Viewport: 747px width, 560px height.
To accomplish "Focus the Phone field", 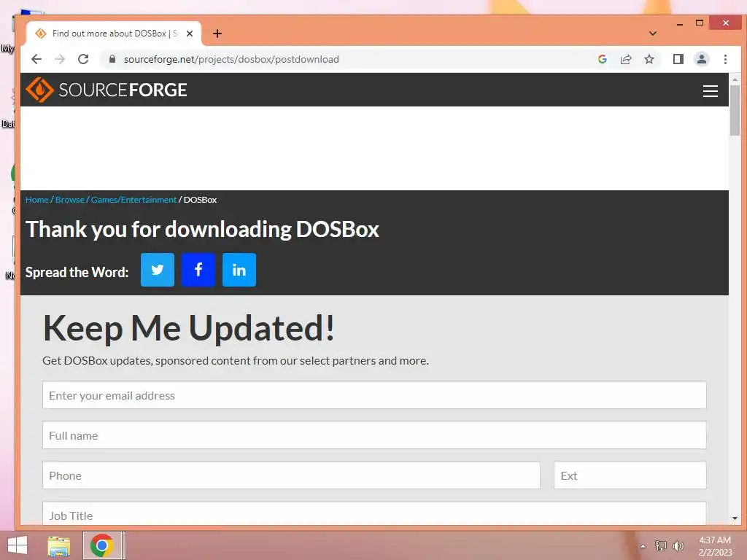I will tap(291, 475).
